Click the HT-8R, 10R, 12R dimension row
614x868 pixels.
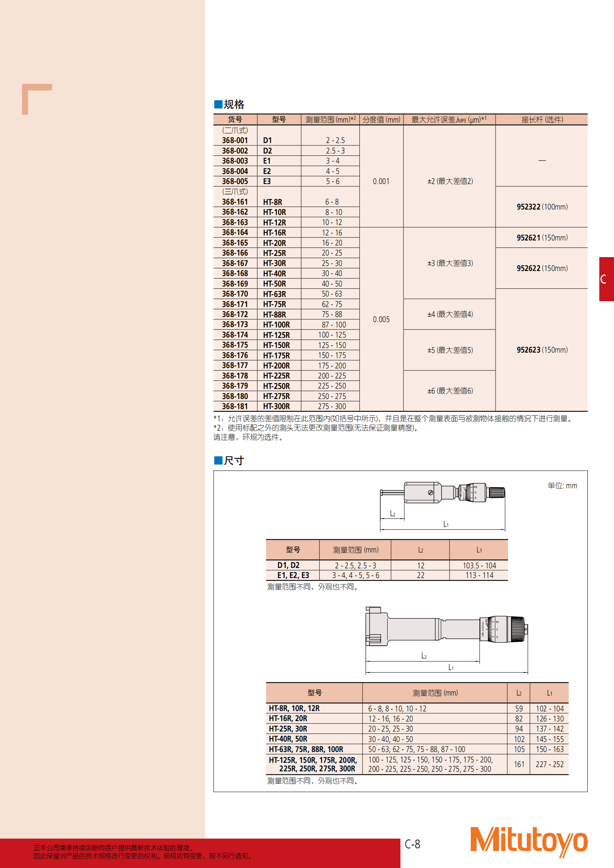click(x=417, y=708)
